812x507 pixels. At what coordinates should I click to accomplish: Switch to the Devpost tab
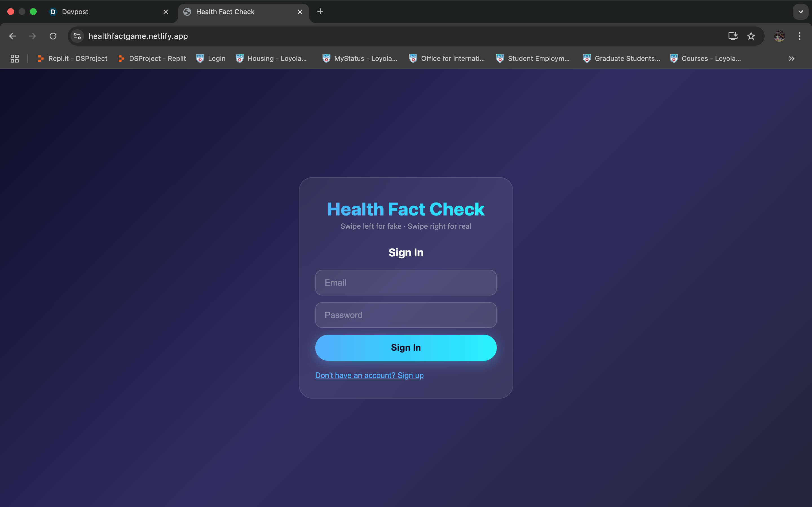tap(104, 12)
